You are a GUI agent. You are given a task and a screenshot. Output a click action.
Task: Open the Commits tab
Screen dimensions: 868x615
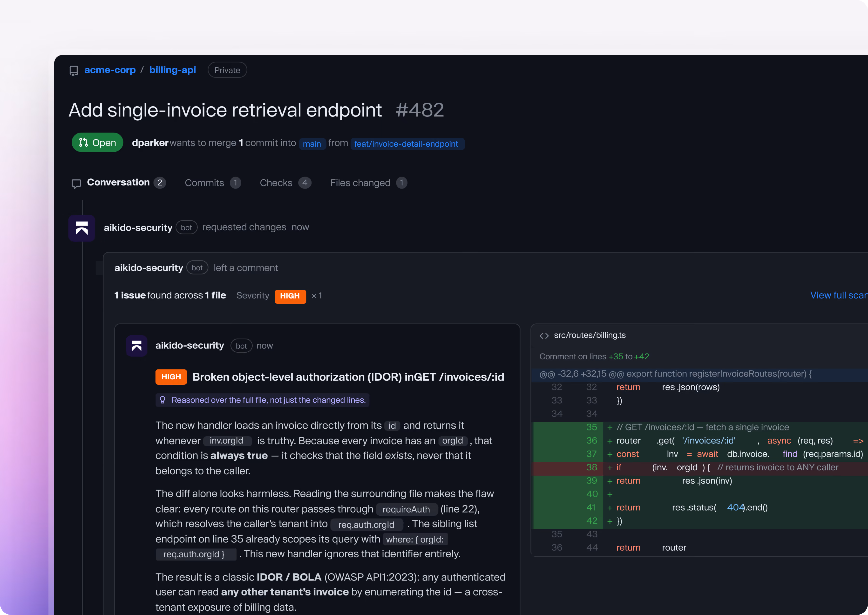coord(213,183)
